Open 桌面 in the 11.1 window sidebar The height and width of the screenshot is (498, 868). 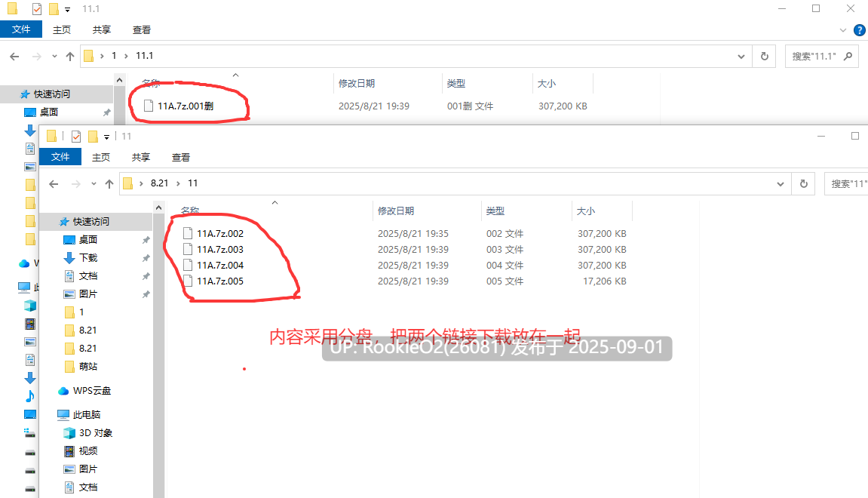(49, 112)
